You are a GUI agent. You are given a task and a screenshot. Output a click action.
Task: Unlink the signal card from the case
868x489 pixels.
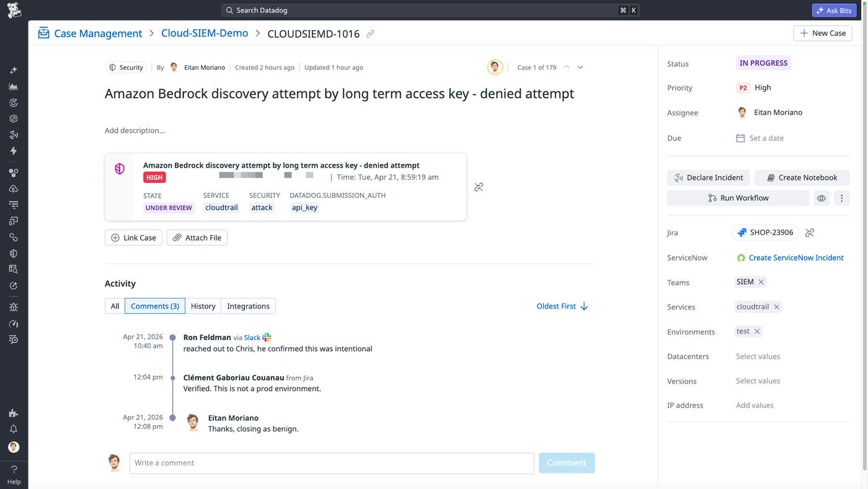479,187
